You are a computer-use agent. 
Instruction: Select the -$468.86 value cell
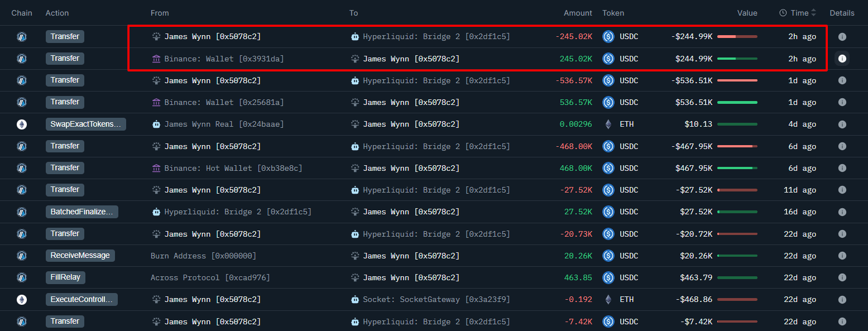click(x=694, y=300)
